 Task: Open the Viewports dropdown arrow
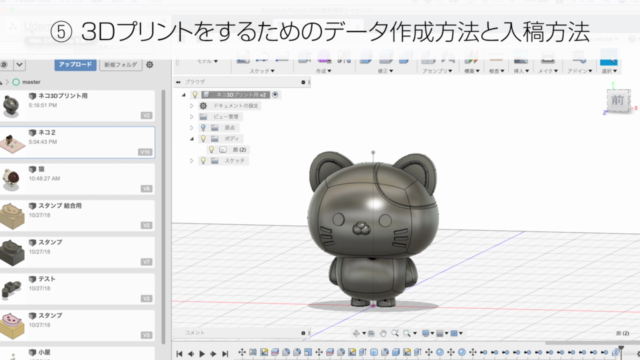coord(460,333)
